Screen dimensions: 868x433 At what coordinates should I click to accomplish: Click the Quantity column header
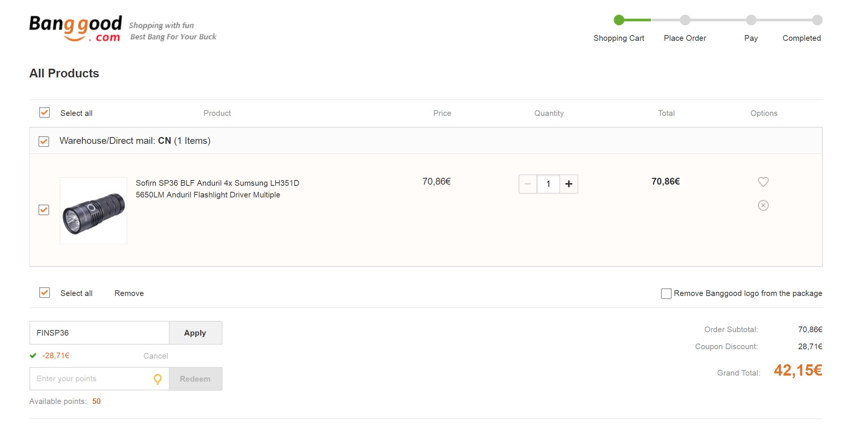(x=549, y=113)
